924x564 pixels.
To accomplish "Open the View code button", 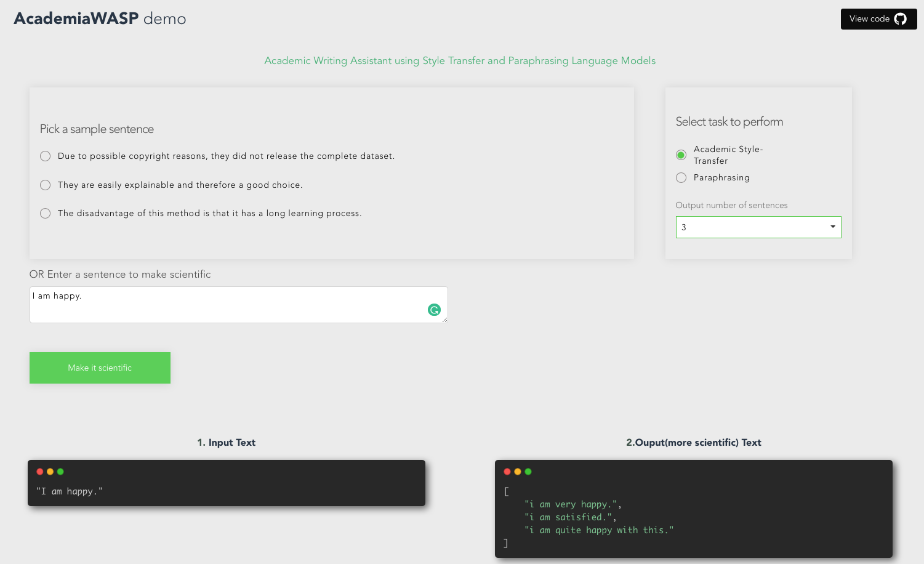I will [x=878, y=19].
